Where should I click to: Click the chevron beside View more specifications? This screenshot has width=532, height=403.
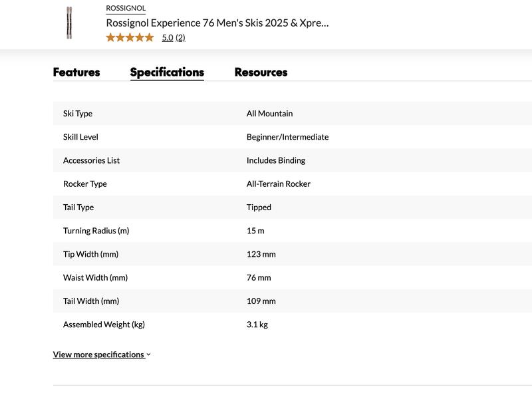(x=149, y=354)
